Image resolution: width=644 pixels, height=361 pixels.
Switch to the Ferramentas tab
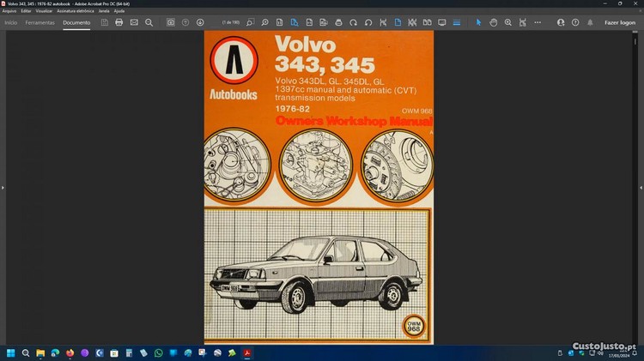(39, 22)
